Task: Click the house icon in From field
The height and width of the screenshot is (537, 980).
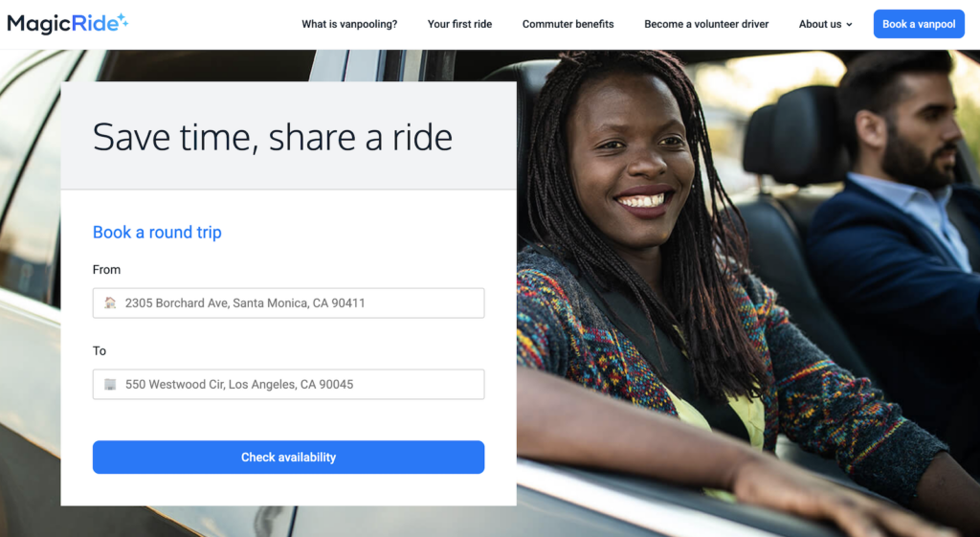Action: pos(110,303)
